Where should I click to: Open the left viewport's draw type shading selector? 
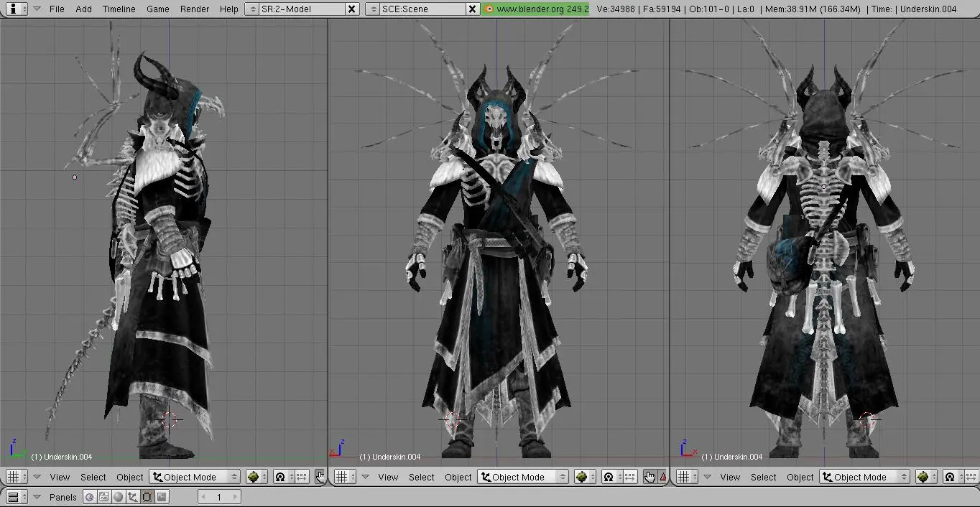pyautogui.click(x=256, y=477)
